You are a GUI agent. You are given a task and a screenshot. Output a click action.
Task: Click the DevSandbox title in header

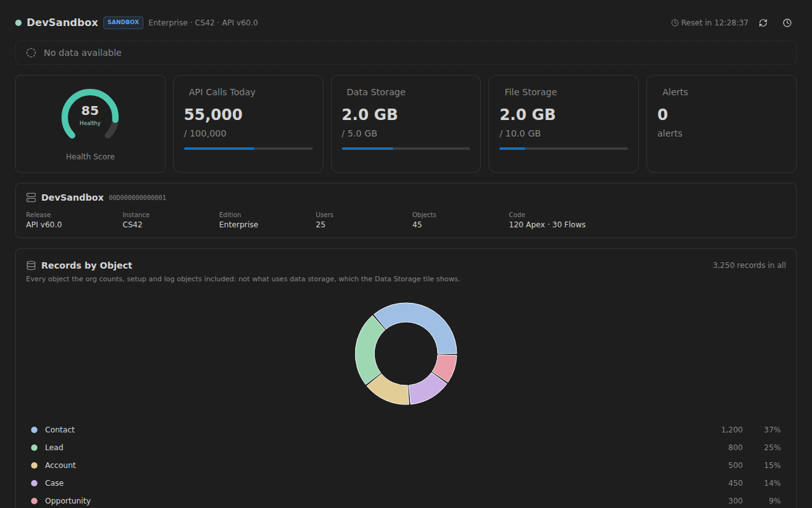tap(62, 23)
